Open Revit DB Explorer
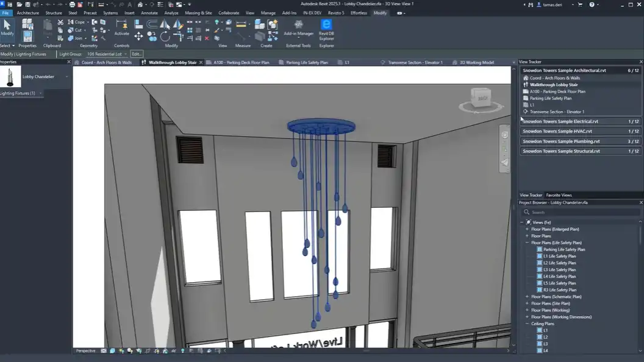Image resolution: width=644 pixels, height=362 pixels. (x=326, y=29)
